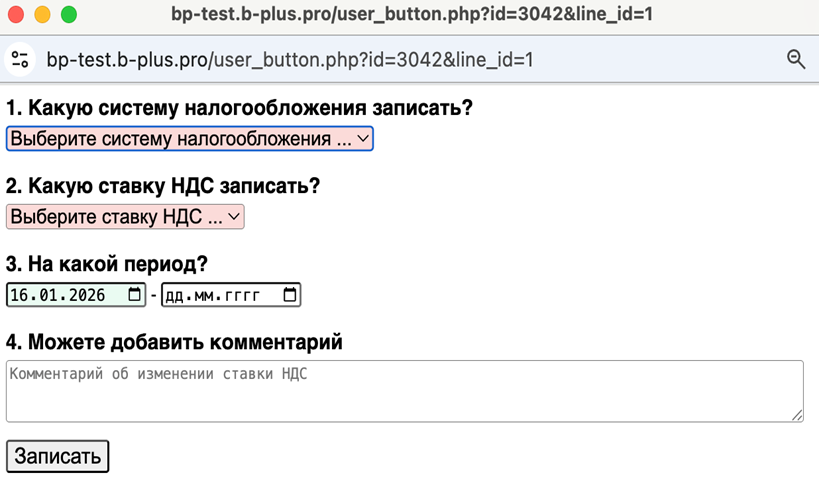The width and height of the screenshot is (819, 499).
Task: Expand the 'Выберите ставку НДС' dropdown
Action: [125, 217]
